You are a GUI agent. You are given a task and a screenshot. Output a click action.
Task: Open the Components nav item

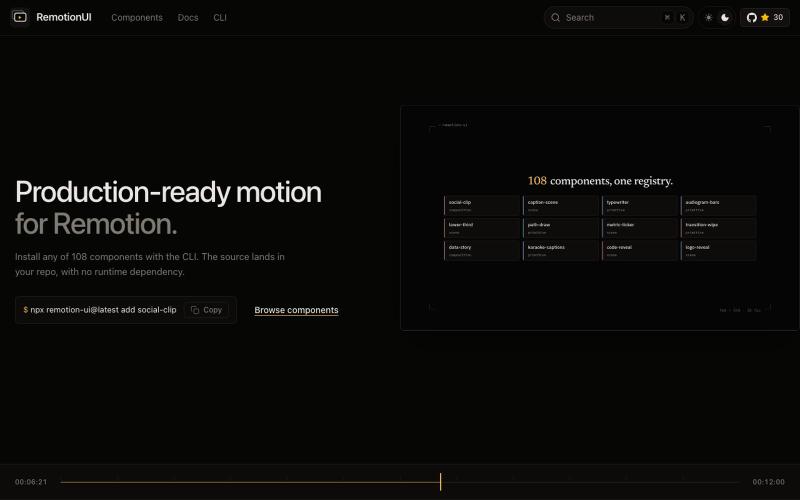[137, 17]
